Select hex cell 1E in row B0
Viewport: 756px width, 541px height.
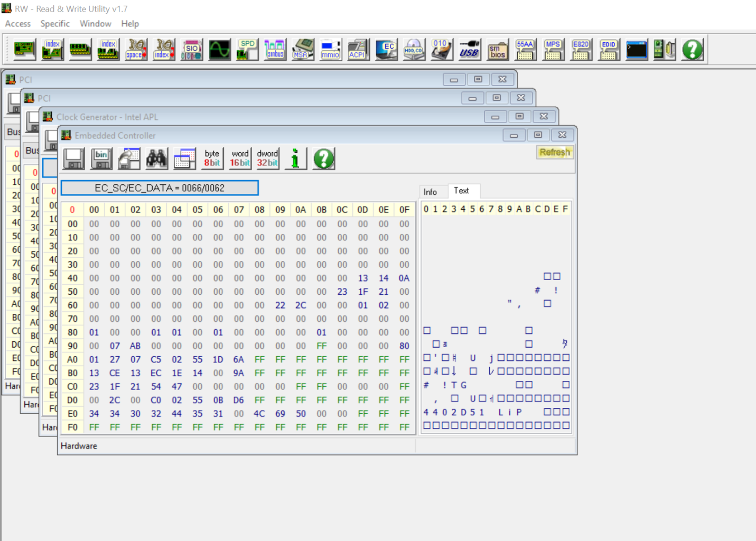[x=176, y=373]
